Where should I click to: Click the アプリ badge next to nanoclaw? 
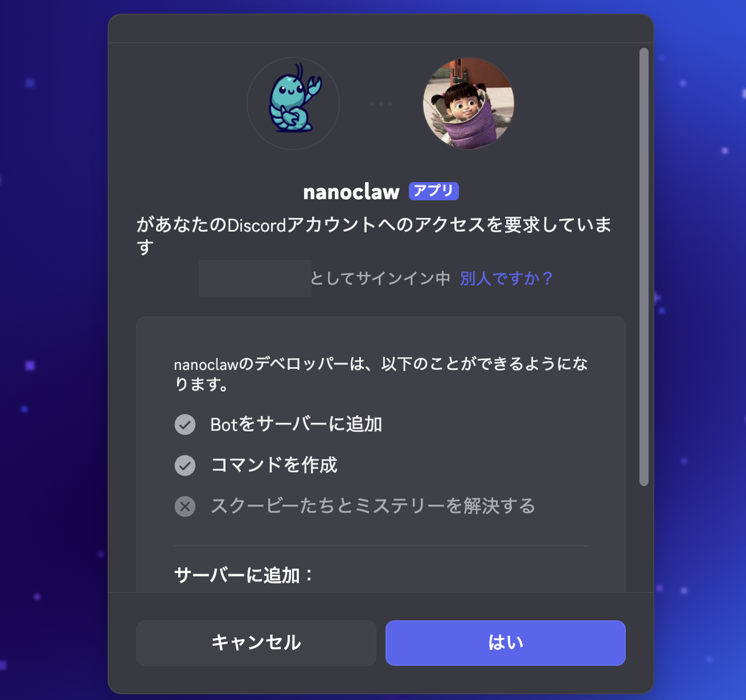[434, 191]
